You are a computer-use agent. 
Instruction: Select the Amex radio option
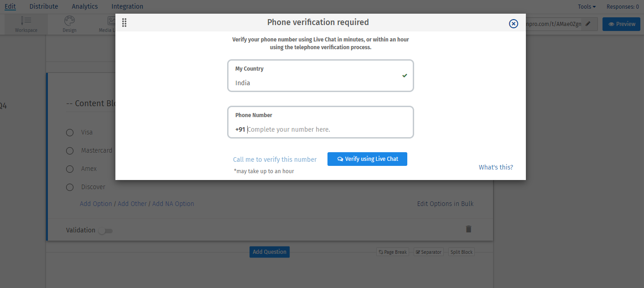(69, 169)
